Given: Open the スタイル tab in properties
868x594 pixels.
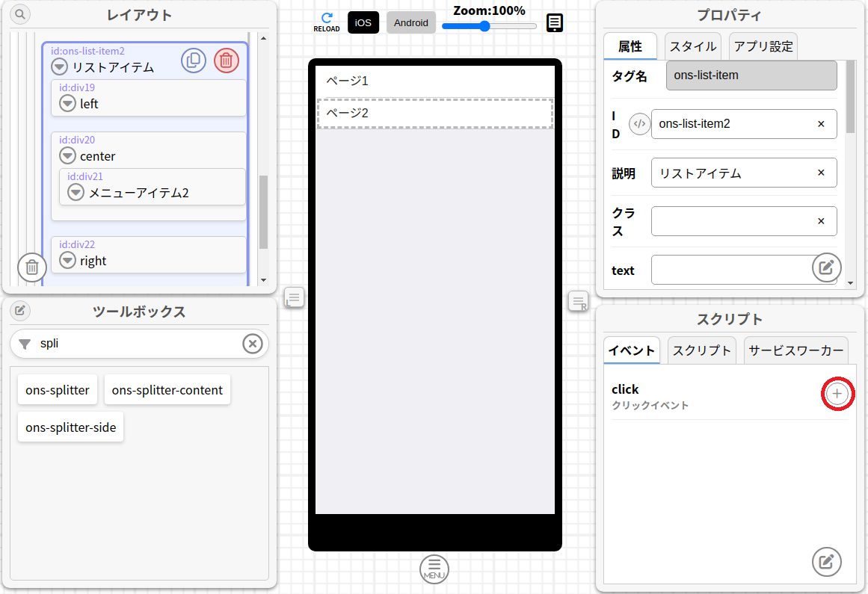Looking at the screenshot, I should pyautogui.click(x=692, y=46).
